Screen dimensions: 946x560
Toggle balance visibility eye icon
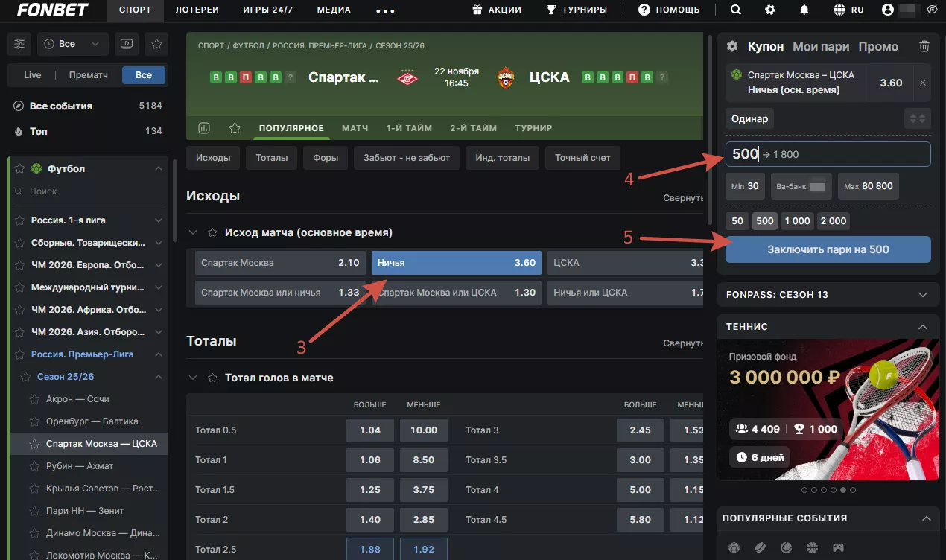[932, 10]
